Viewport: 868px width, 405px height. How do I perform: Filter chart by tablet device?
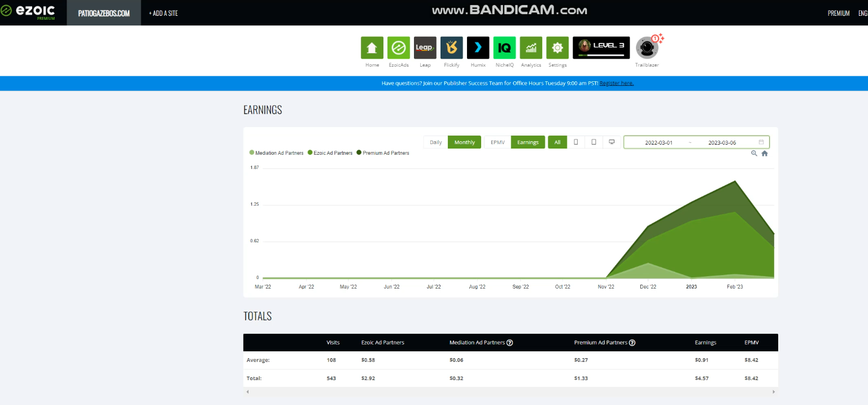click(594, 142)
